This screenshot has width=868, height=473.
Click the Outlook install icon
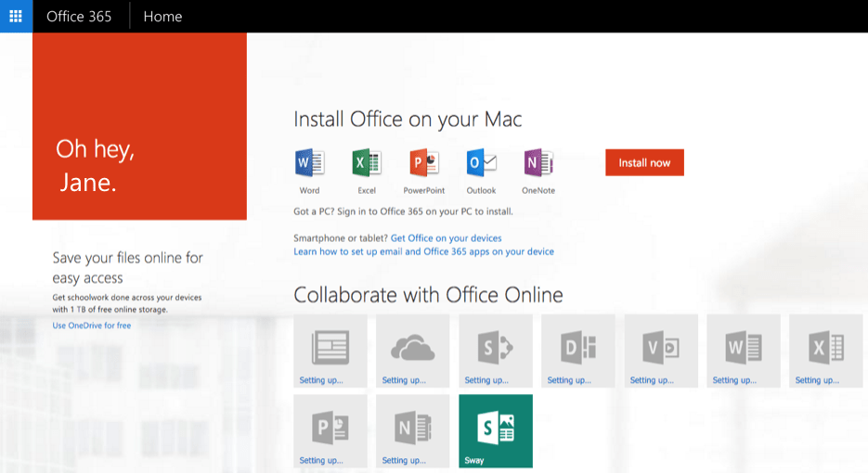[x=481, y=162]
